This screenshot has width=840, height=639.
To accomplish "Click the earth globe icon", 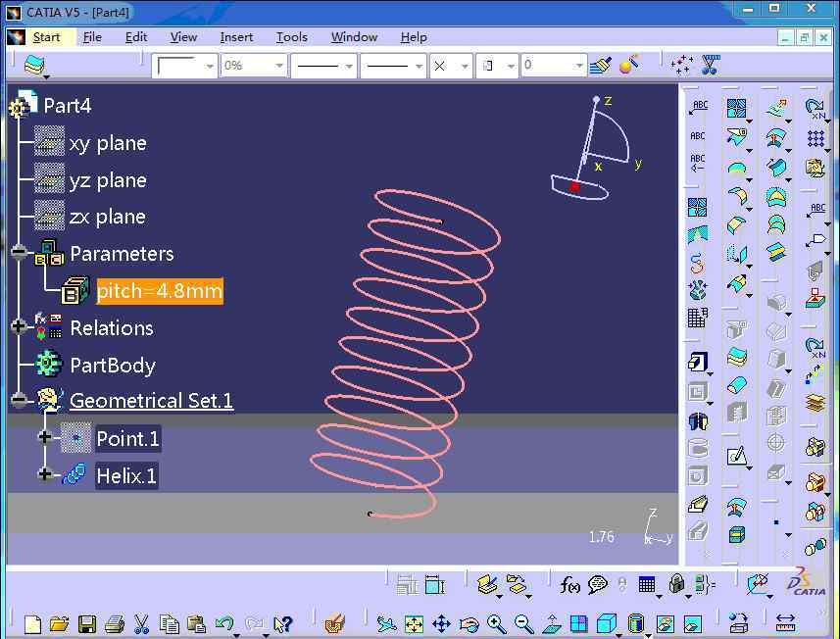I will point(698,289).
